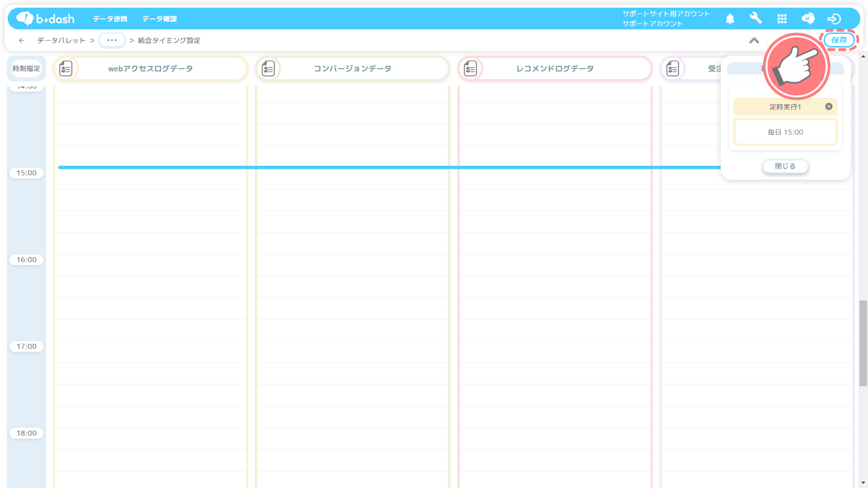Open the データ確認 menu
The height and width of the screenshot is (488, 868).
pyautogui.click(x=159, y=19)
